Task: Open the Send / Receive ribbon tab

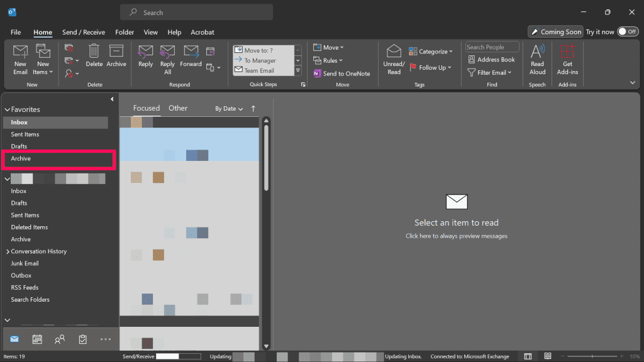Action: point(83,32)
